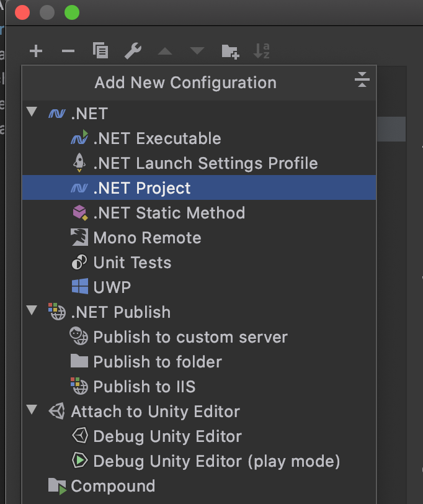Click the Mono Remote icon
Viewport: 423px width, 504px height.
point(79,237)
